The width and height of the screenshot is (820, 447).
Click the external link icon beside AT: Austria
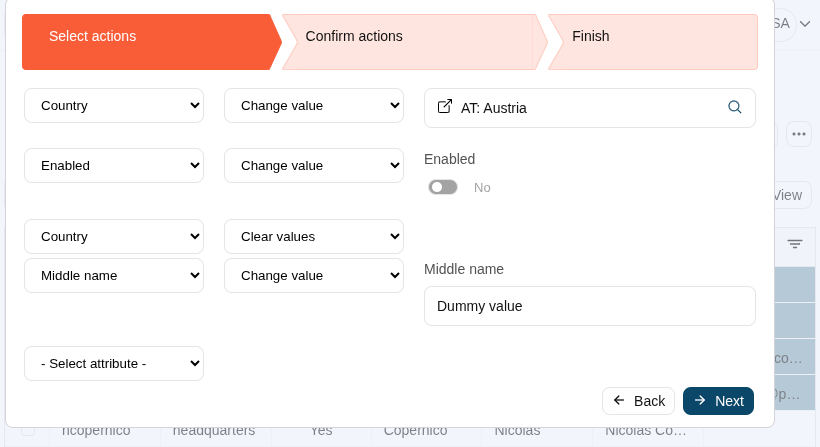click(445, 107)
